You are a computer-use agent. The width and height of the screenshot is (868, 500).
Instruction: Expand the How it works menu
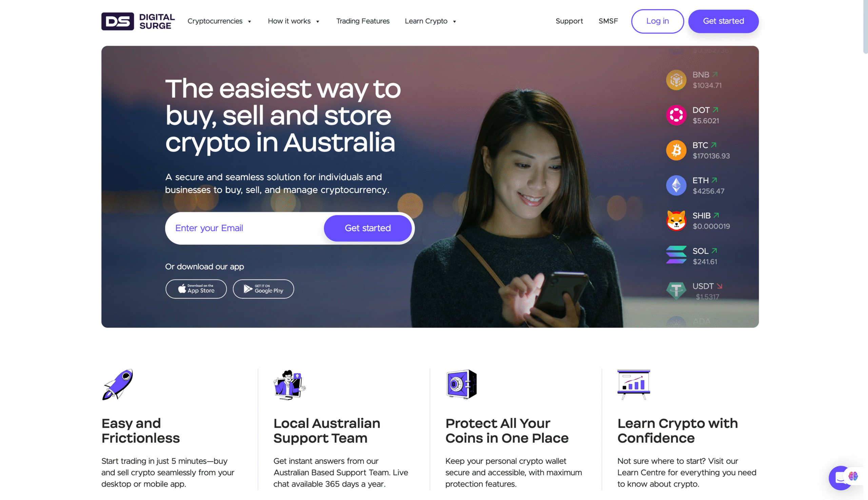point(293,21)
